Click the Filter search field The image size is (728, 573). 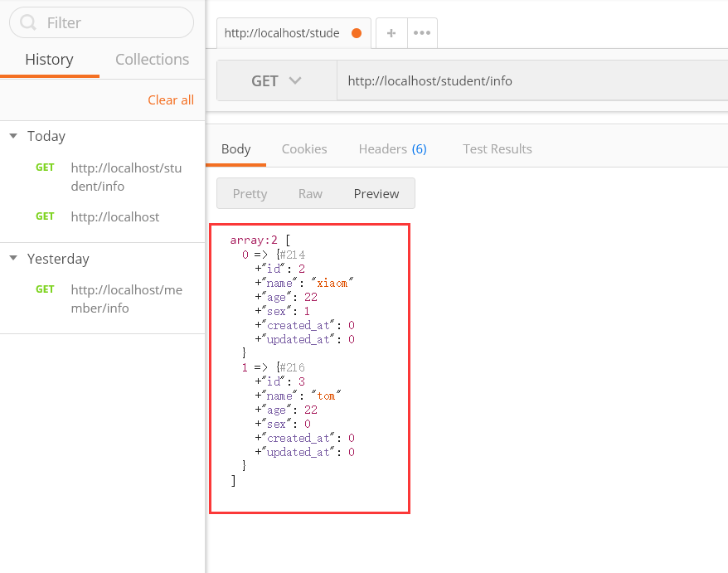pos(101,22)
